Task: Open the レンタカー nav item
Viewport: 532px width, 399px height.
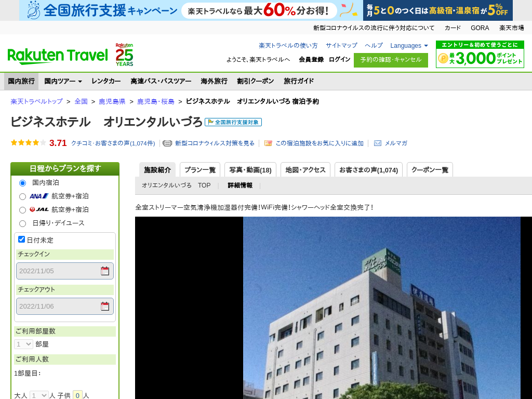Action: click(106, 81)
